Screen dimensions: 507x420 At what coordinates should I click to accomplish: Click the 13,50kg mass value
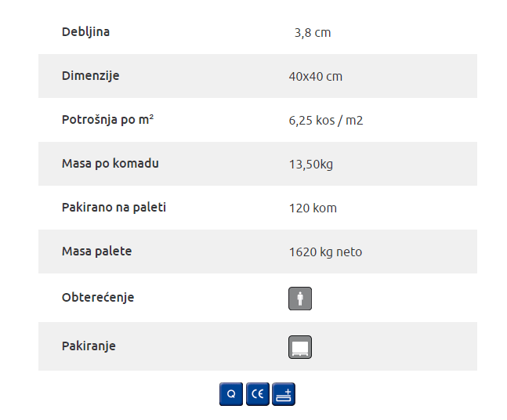coord(311,165)
